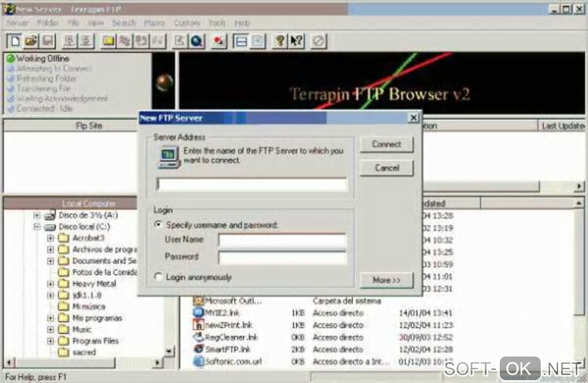The image size is (588, 383).
Task: Click the arrow-with-question context help icon
Action: click(296, 41)
